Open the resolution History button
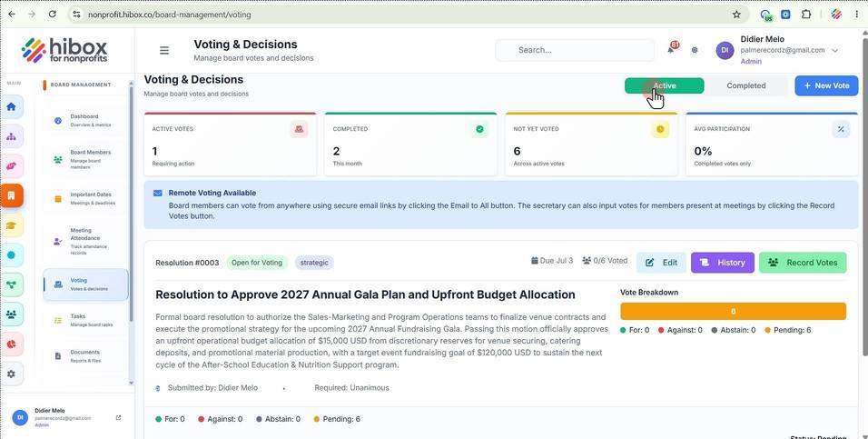Screen dimensions: 868x439 point(723,263)
